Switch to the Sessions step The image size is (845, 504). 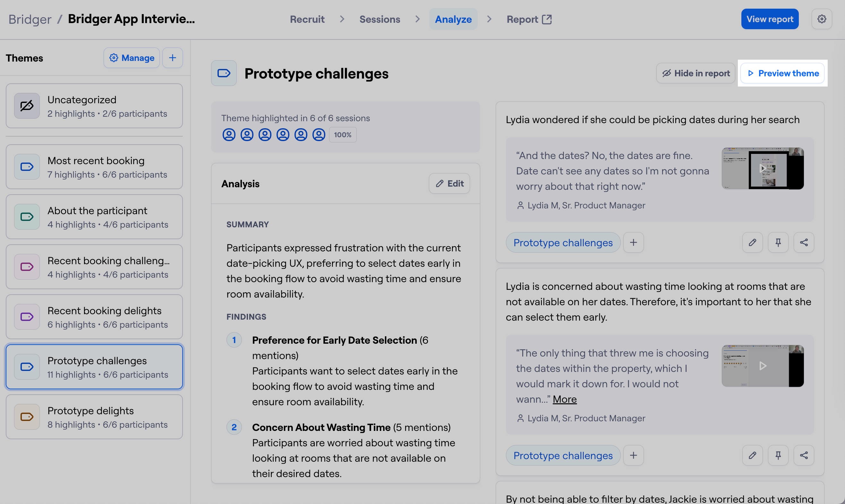(380, 19)
